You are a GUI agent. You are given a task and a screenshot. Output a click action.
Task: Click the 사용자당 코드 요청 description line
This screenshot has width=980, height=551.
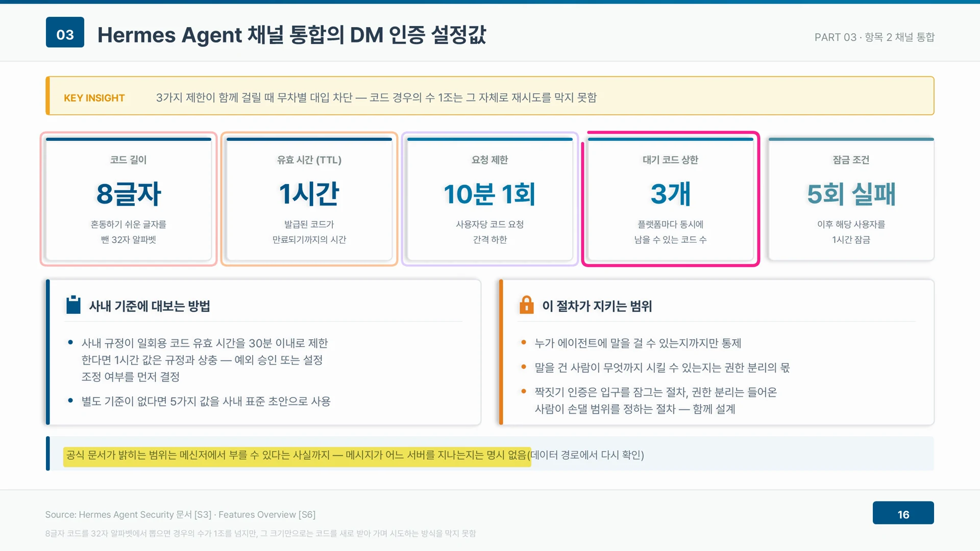coord(490,224)
